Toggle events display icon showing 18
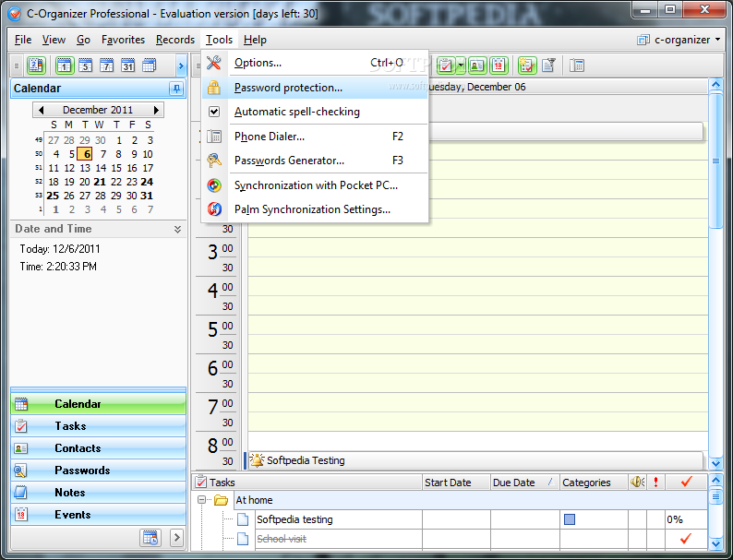This screenshot has height=560, width=733. click(499, 66)
